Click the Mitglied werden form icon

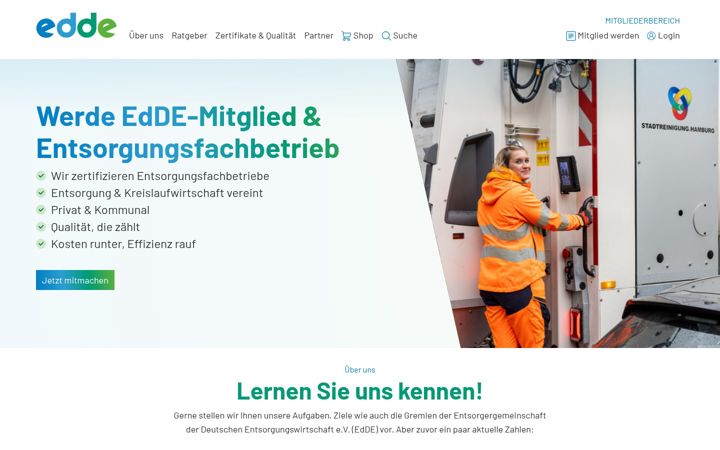pos(571,36)
